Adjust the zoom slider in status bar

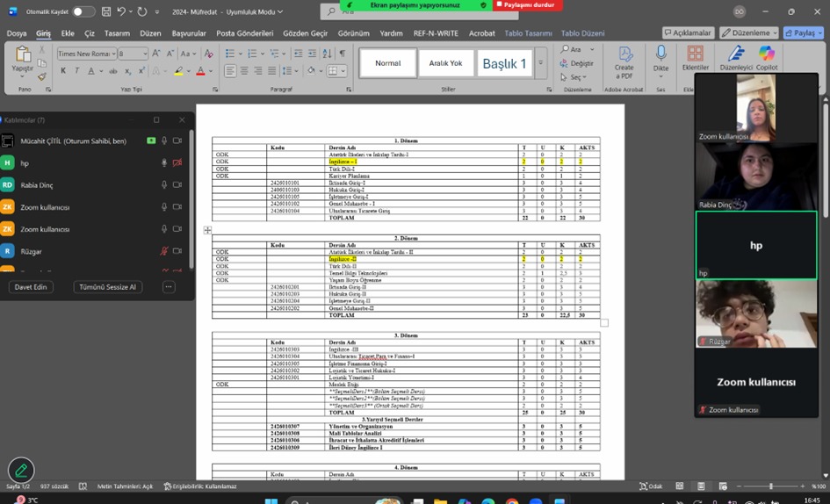(770, 486)
